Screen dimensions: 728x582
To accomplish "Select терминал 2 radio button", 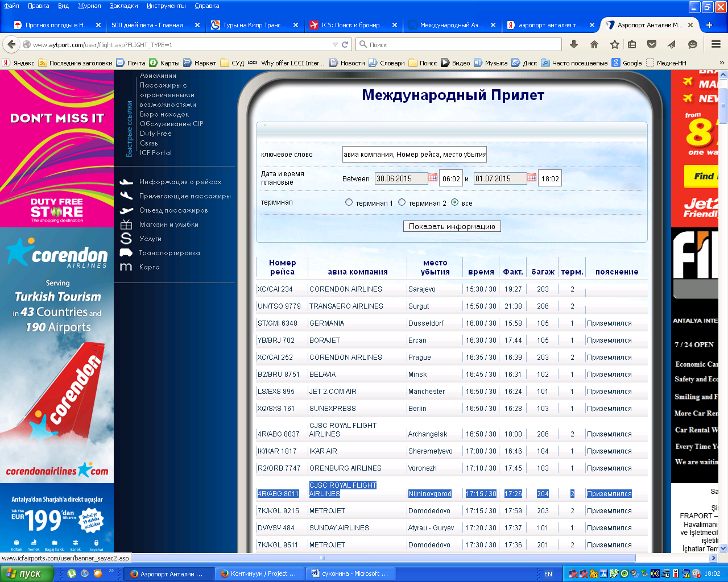I will (x=402, y=202).
